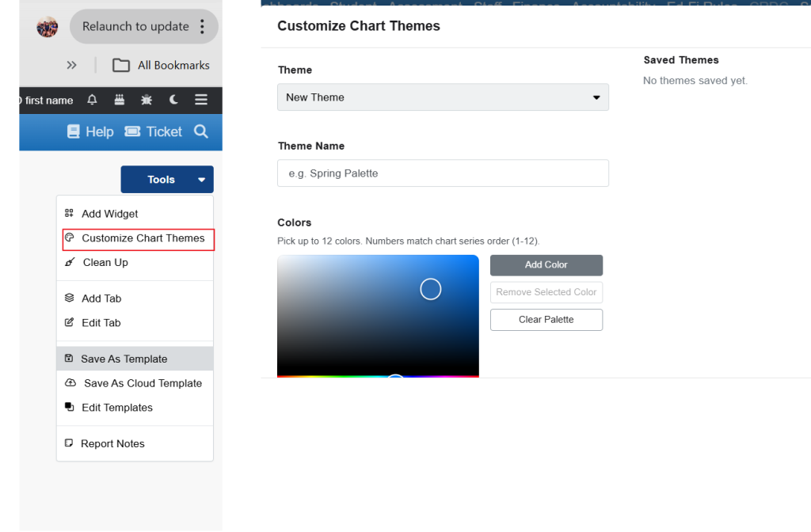811x532 pixels.
Task: Click the bug report icon
Action: 147,100
